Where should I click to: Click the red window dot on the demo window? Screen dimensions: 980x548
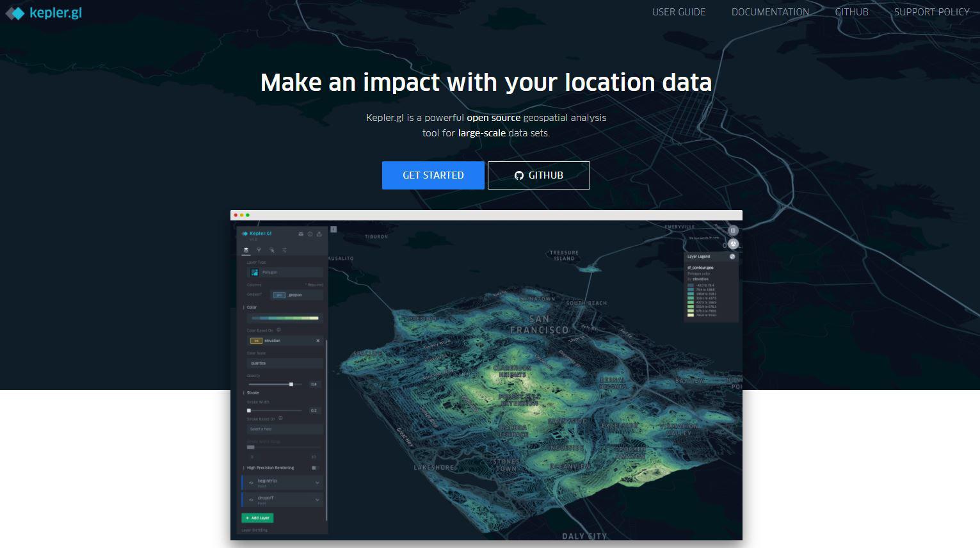pyautogui.click(x=236, y=215)
